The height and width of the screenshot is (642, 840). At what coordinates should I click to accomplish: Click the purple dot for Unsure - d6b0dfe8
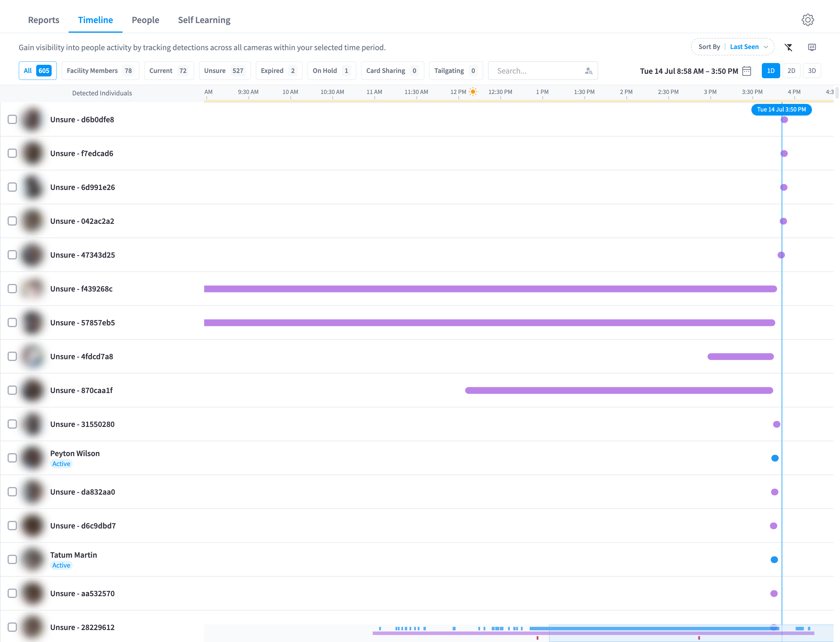tap(784, 120)
